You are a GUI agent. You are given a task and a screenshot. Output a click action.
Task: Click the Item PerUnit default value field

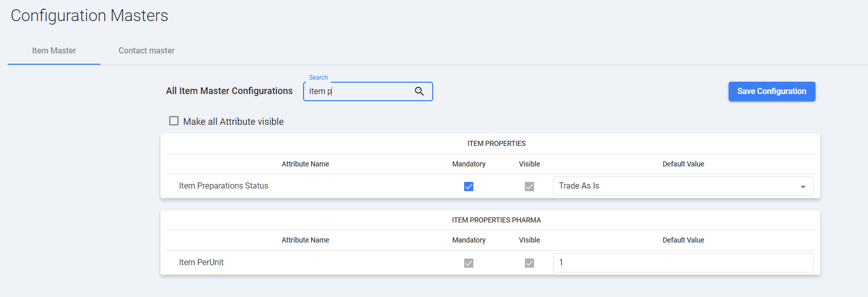click(x=683, y=263)
